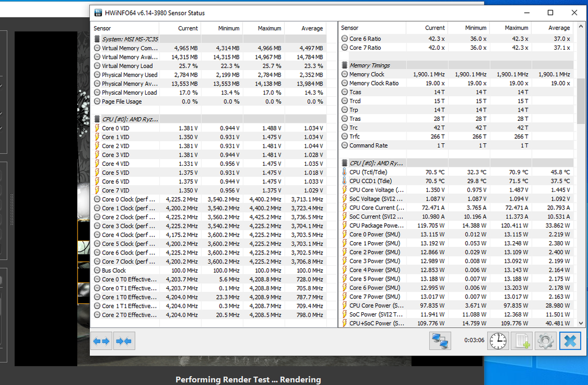
Task: Select the Core 7 Ratio row
Action: [x=456, y=48]
